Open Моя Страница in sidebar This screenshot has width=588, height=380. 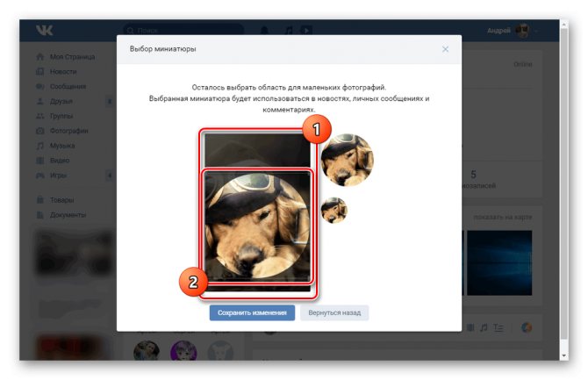coord(72,57)
